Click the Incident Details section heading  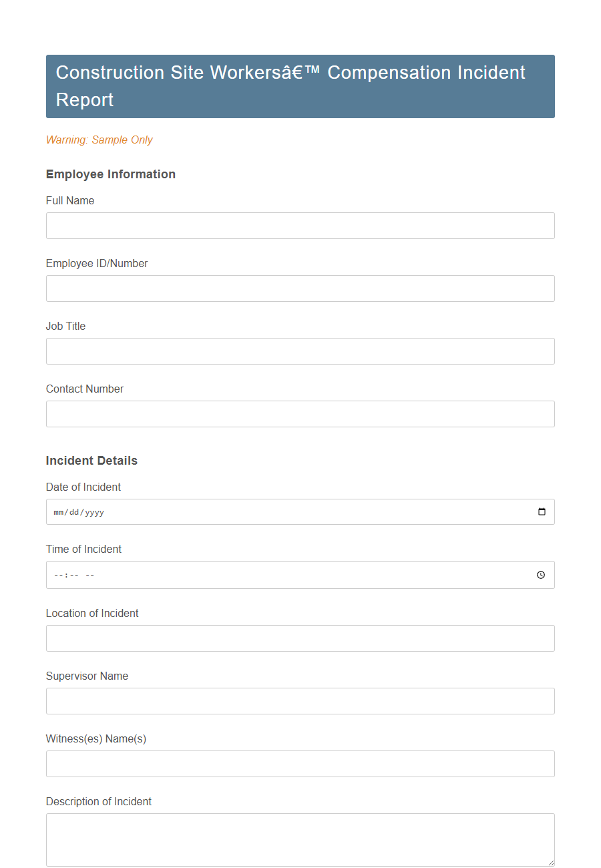coord(91,460)
